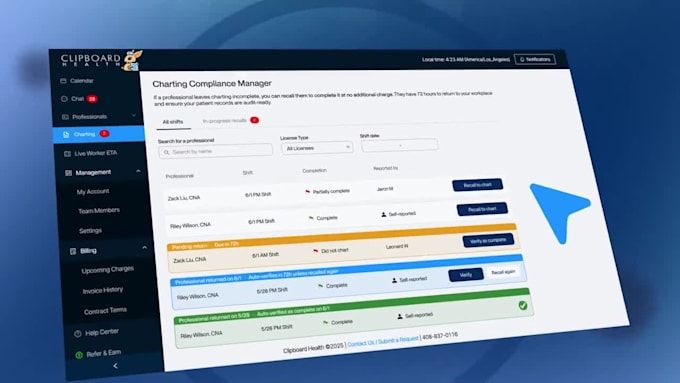Click the Contact Us footer link

[x=361, y=343]
